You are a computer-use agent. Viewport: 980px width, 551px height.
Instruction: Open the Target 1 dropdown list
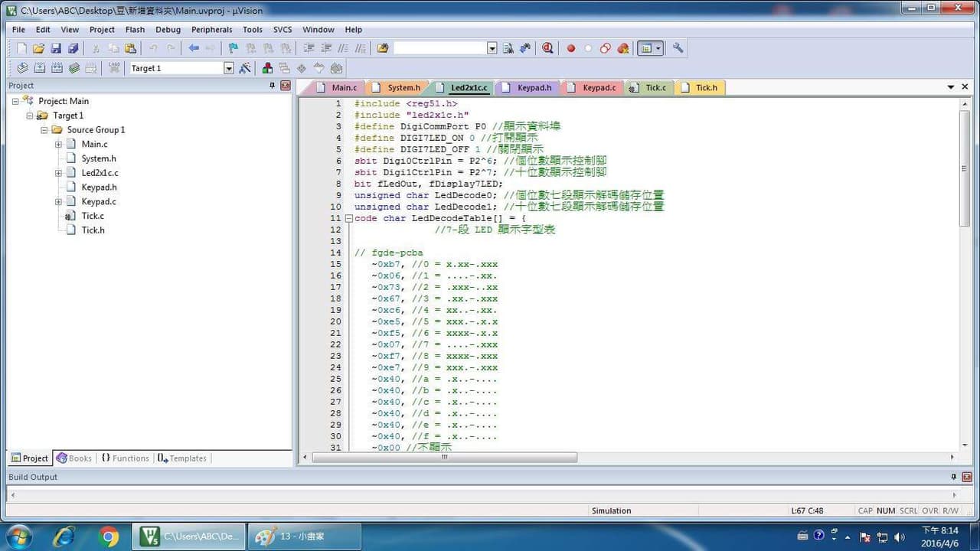tap(228, 68)
